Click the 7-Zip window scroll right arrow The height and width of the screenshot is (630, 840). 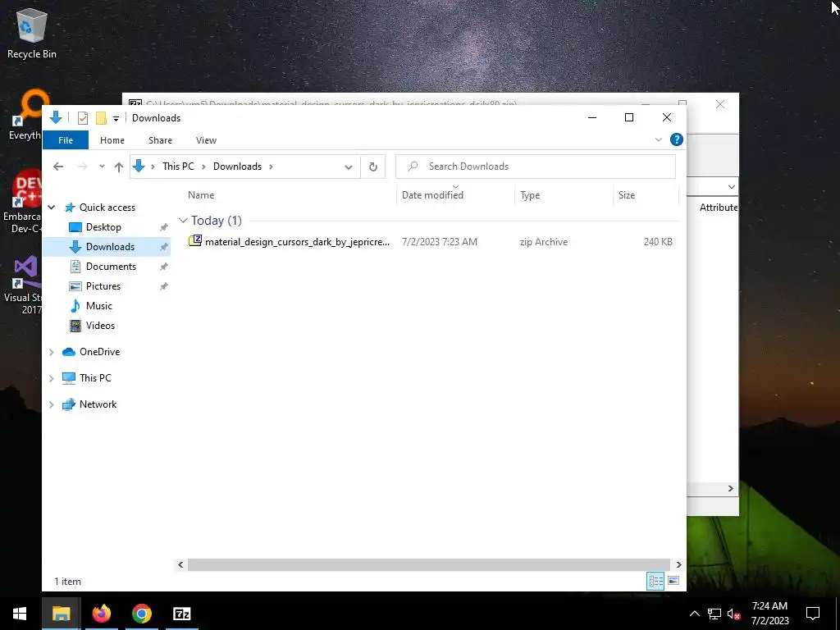[x=731, y=489]
